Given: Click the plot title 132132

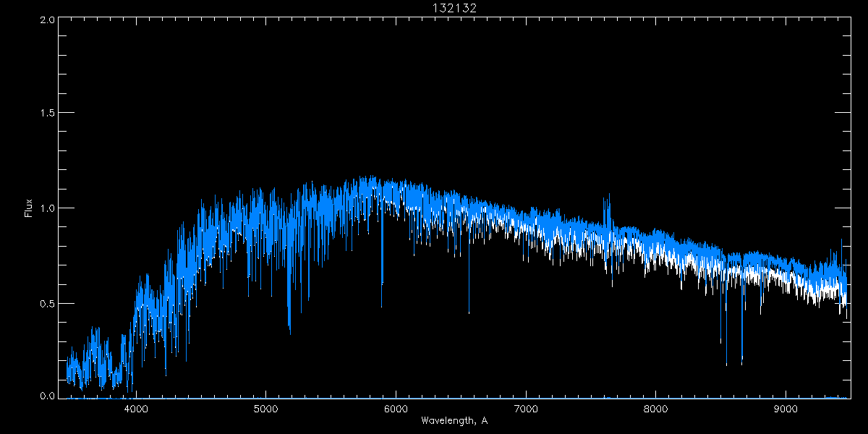Looking at the screenshot, I should click(454, 7).
